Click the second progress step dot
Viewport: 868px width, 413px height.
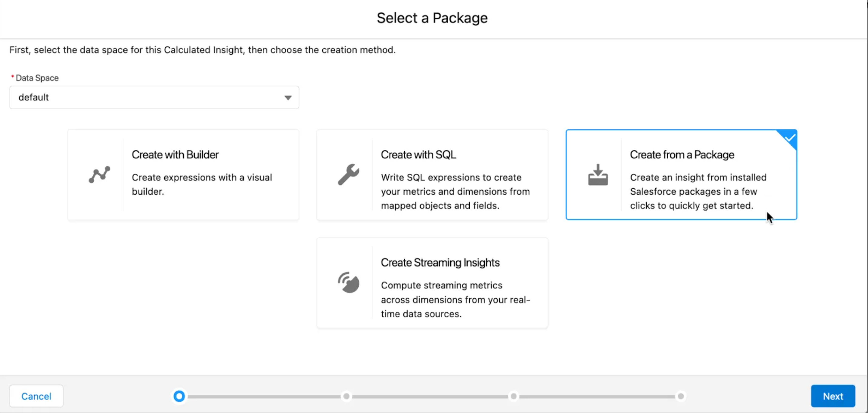pos(347,396)
